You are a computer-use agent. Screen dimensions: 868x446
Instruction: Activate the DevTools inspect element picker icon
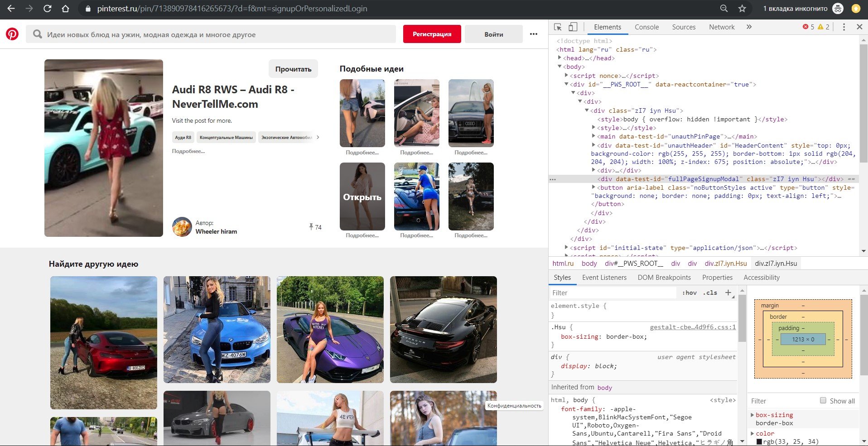(558, 27)
